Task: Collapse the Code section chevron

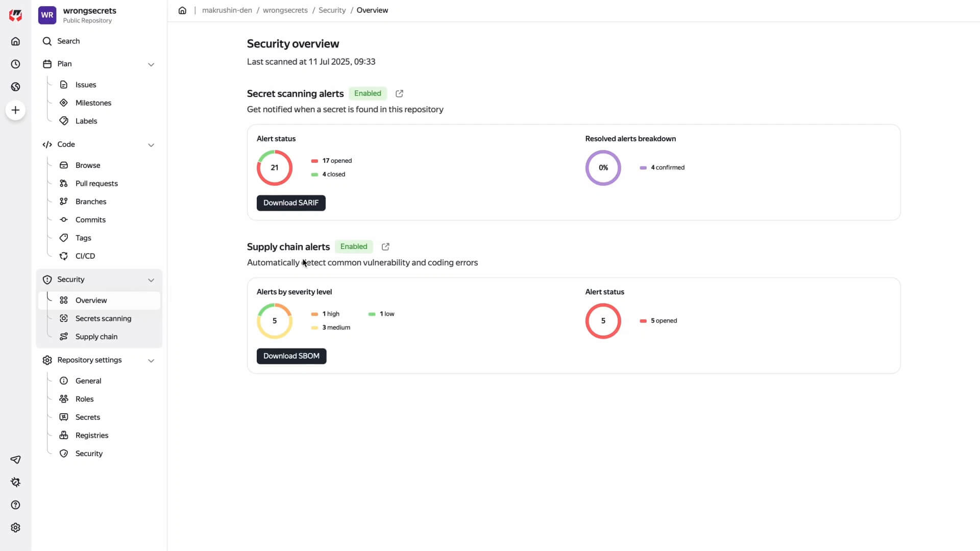Action: 151,145
